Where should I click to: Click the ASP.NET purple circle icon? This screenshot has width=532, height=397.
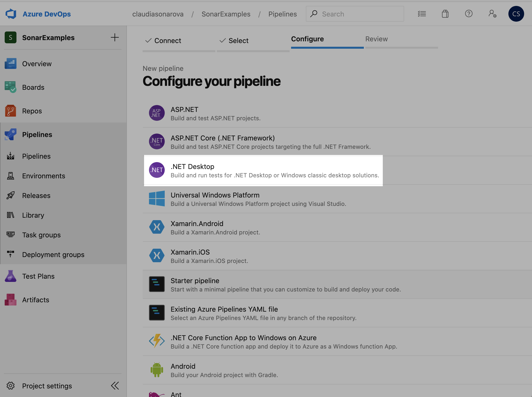(157, 113)
